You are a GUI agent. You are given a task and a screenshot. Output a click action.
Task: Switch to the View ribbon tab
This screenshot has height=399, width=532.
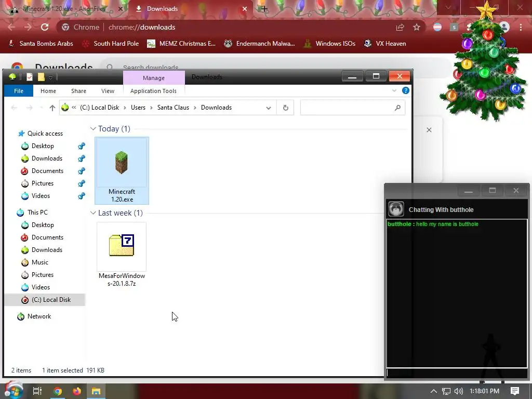pos(108,91)
